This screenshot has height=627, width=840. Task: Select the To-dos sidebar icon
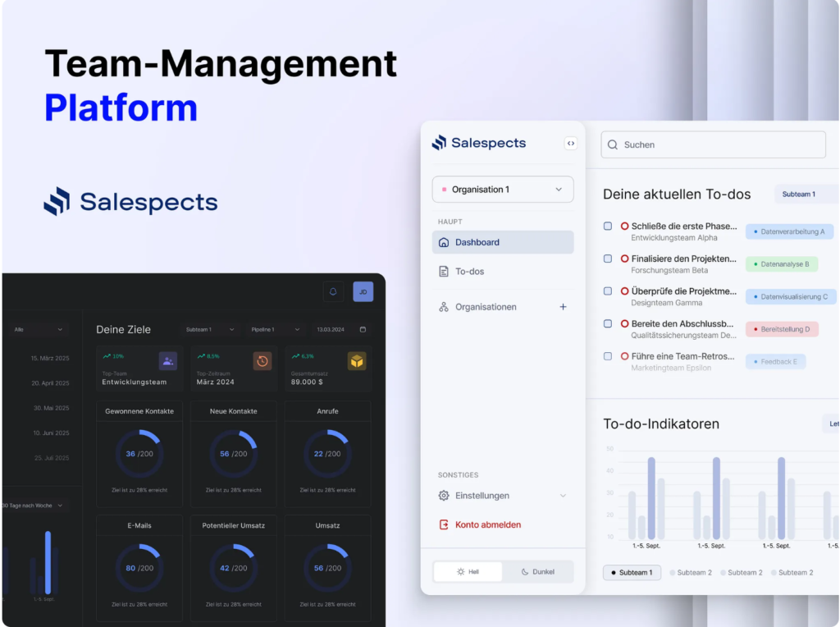click(x=443, y=271)
